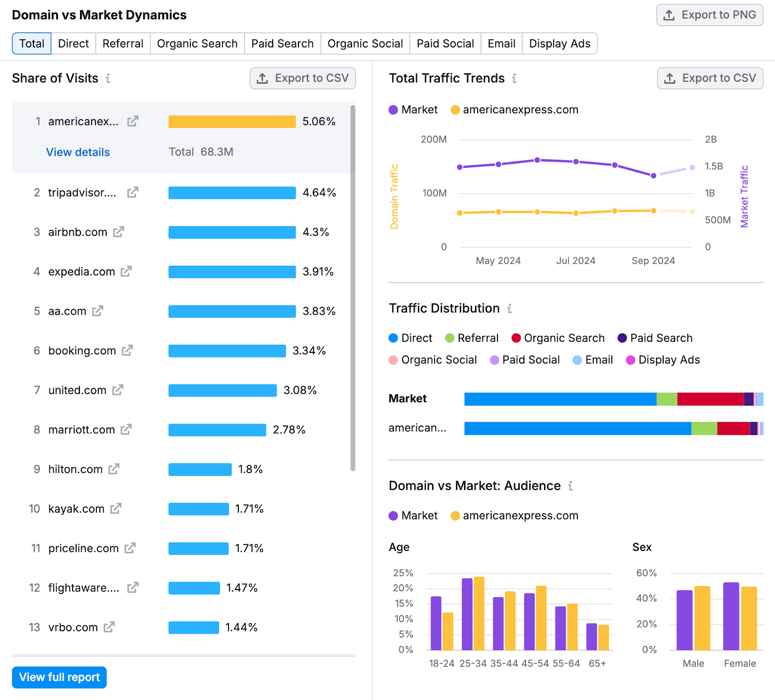The image size is (775, 700).
Task: Click Traffic Distribution info icon
Action: click(510, 308)
